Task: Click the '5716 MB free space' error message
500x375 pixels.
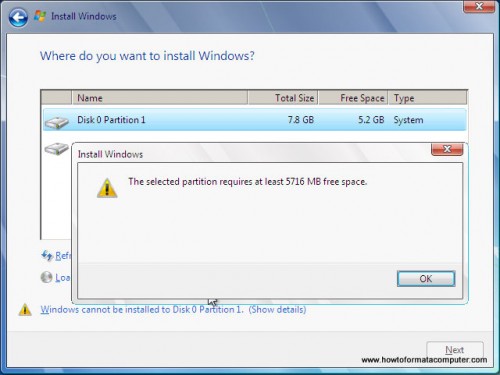Action: [x=248, y=182]
